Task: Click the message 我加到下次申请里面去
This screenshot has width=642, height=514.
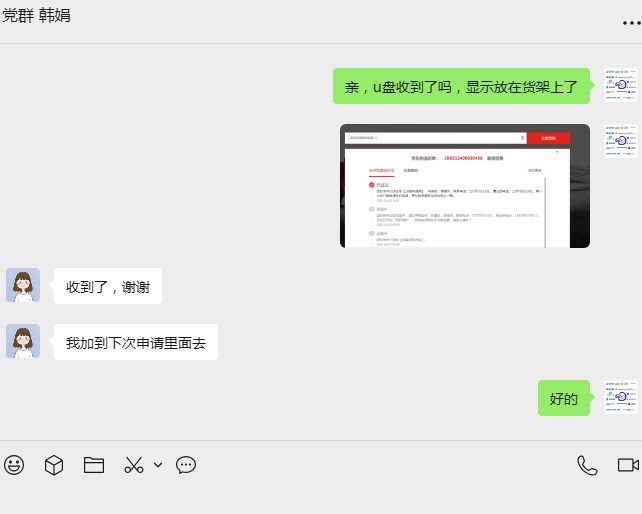Action: tap(135, 343)
